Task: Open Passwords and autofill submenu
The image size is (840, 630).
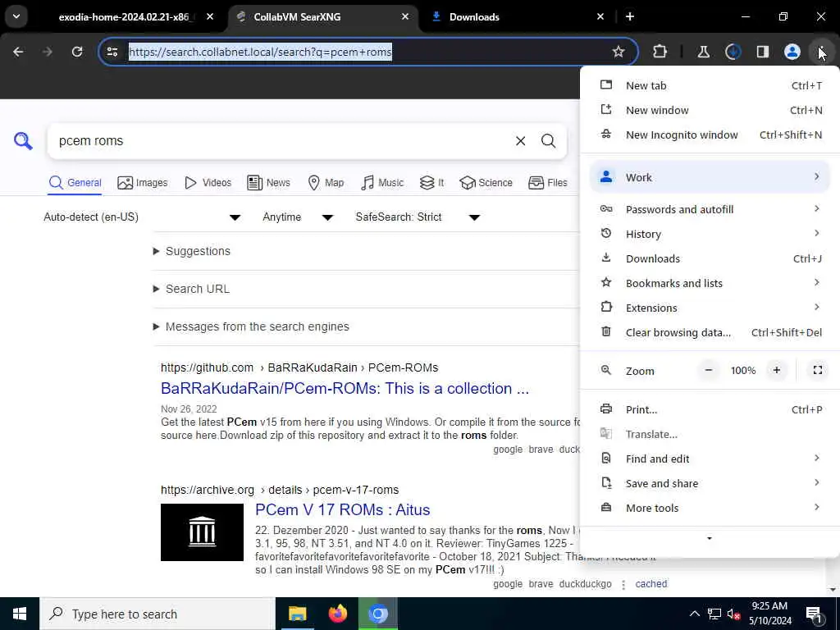Action: click(710, 209)
